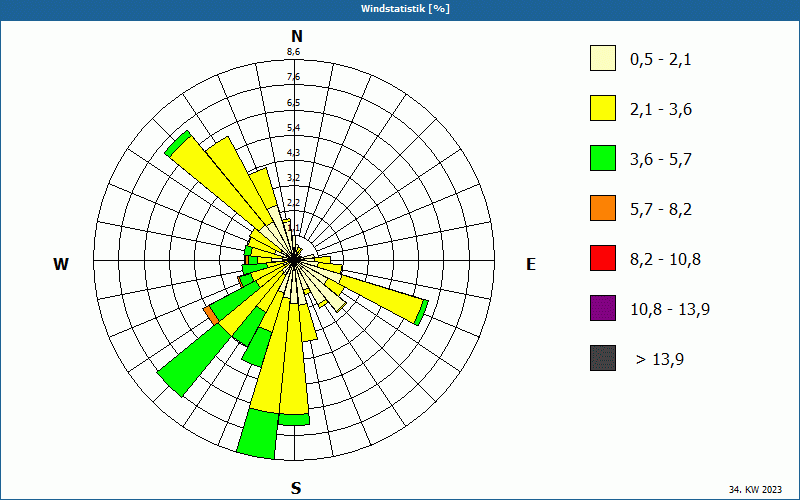Click the '3,2' radial axis value
The image size is (800, 500).
coord(293,178)
